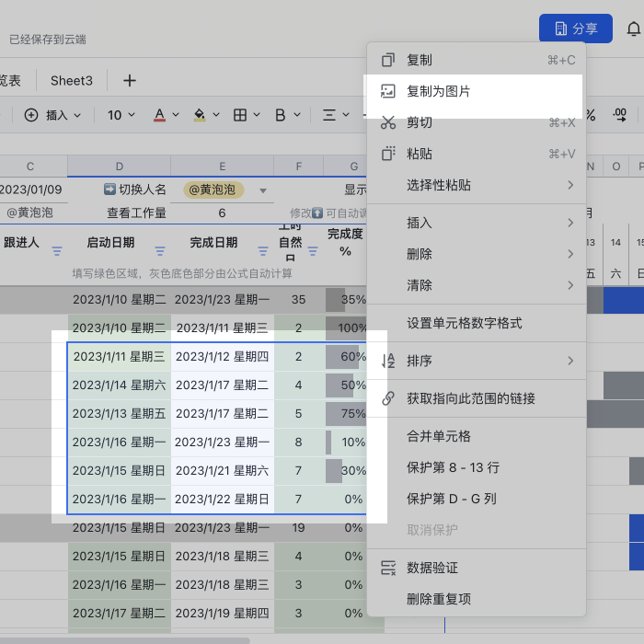Click the chain link icon
This screenshot has height=644, width=644.
[387, 398]
